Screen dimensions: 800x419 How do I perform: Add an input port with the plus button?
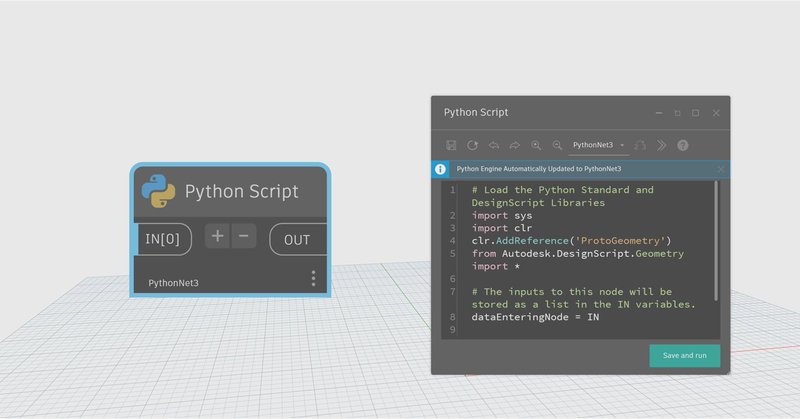pyautogui.click(x=217, y=236)
